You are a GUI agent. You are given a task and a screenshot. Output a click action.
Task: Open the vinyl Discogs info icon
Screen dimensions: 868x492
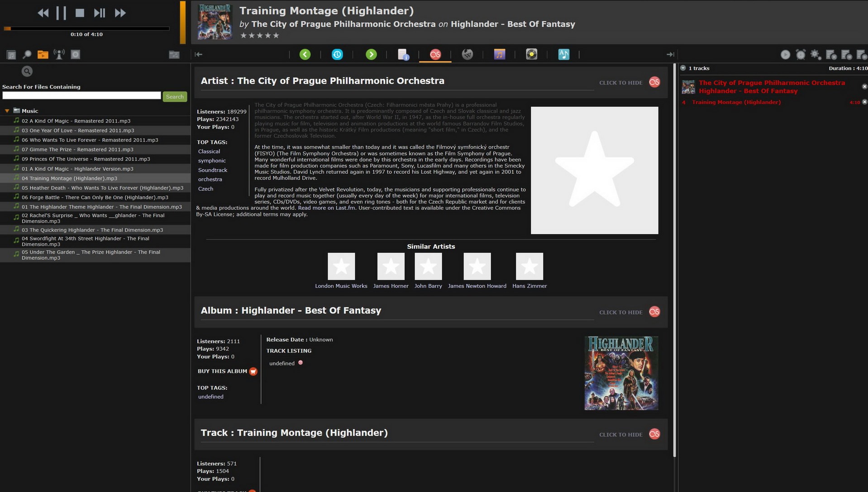[532, 54]
